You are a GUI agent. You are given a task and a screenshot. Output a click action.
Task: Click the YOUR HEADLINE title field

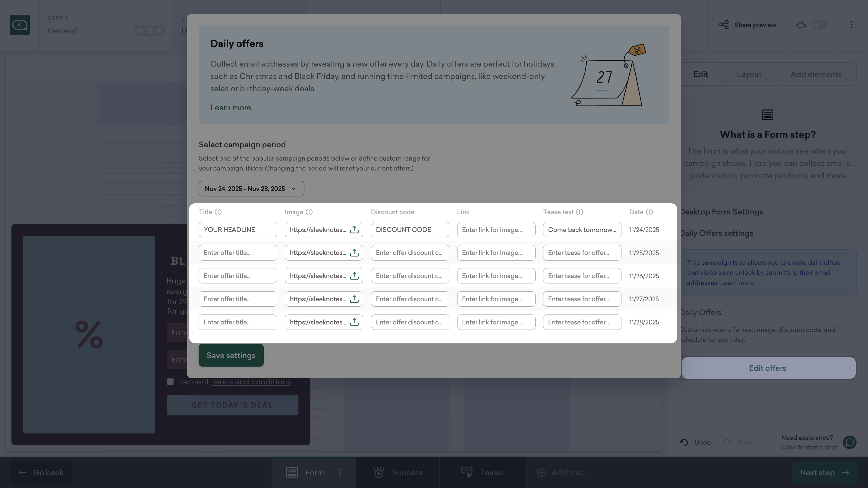click(237, 230)
